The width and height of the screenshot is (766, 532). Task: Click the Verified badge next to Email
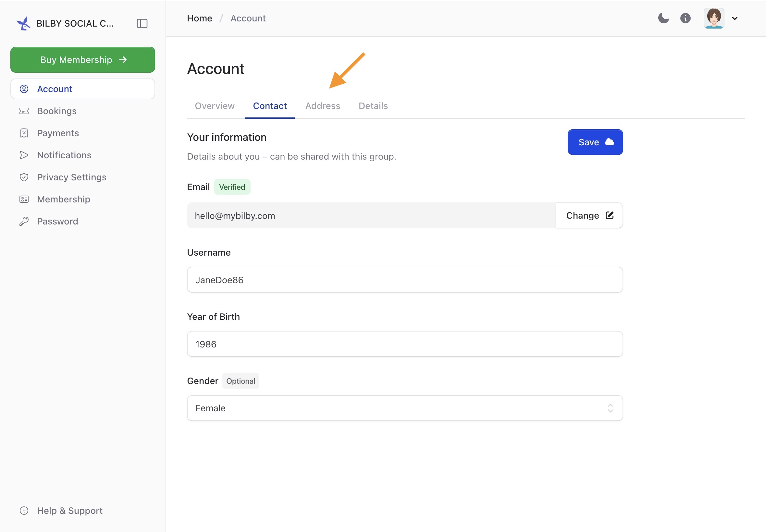tap(232, 187)
